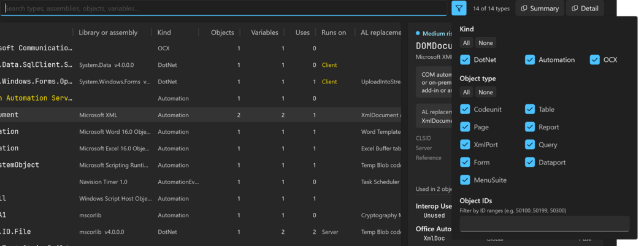Sort by the Runs on column
The height and width of the screenshot is (246, 644).
(x=334, y=33)
